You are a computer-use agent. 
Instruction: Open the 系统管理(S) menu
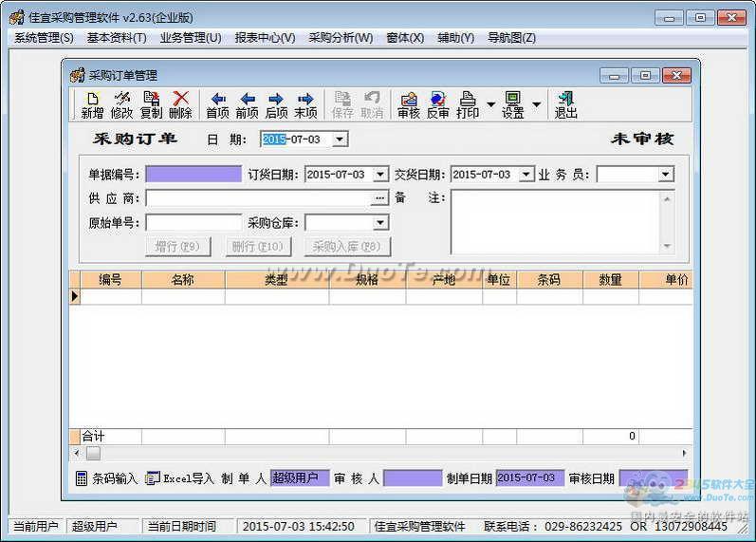coord(44,38)
